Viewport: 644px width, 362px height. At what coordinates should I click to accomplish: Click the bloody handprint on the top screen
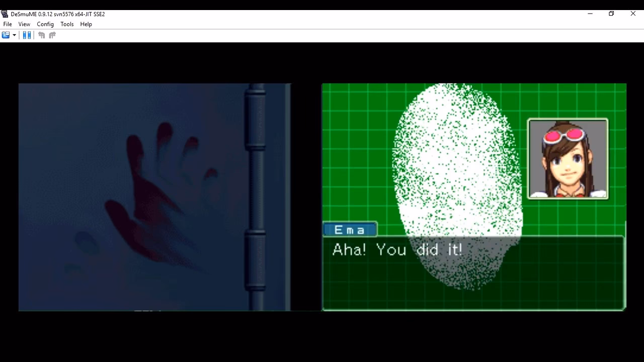pyautogui.click(x=161, y=196)
